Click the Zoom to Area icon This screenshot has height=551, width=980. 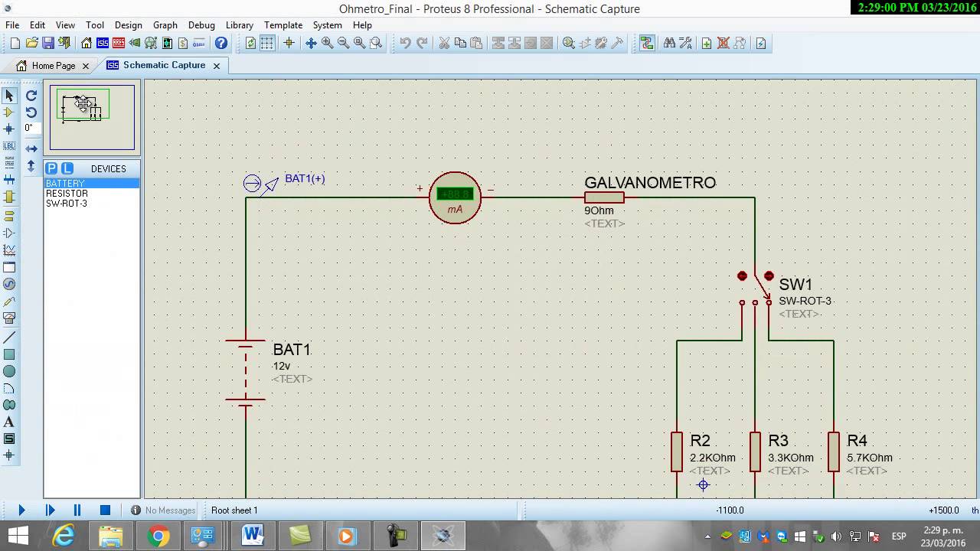coord(375,43)
